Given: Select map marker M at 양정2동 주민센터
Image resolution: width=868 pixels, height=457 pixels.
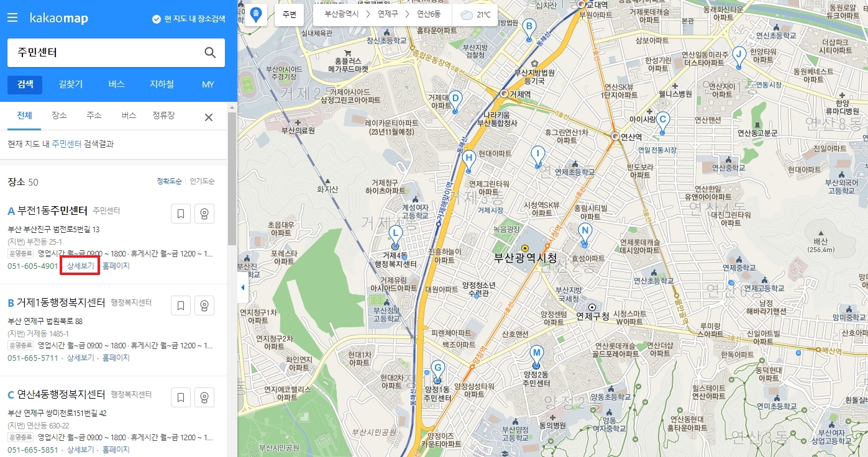Looking at the screenshot, I should tap(536, 356).
